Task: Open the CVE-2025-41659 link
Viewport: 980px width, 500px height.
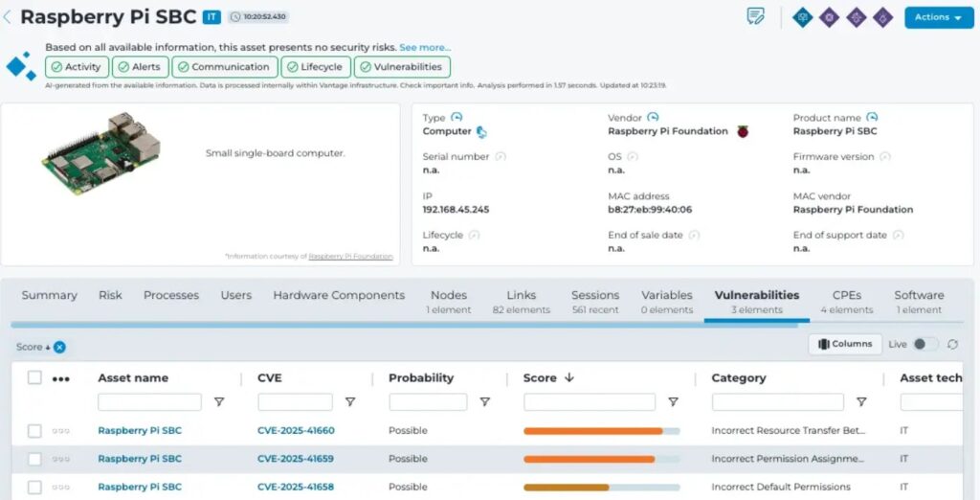Action: click(296, 459)
